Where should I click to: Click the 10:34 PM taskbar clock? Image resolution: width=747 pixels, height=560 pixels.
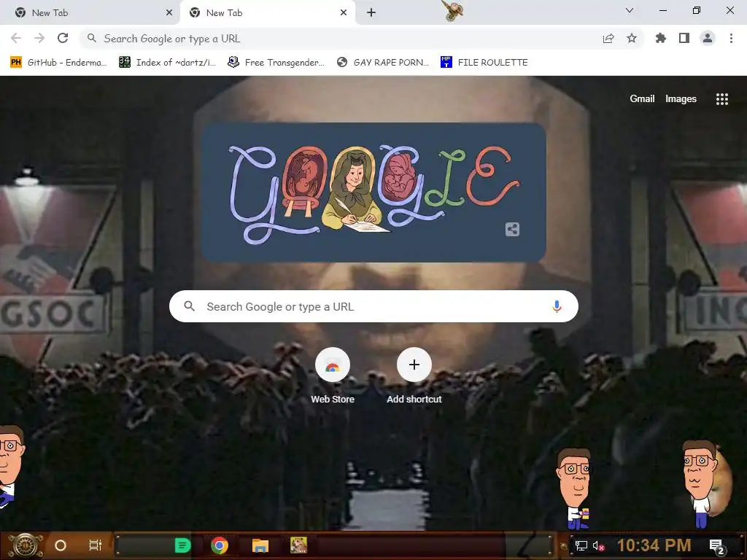654,545
